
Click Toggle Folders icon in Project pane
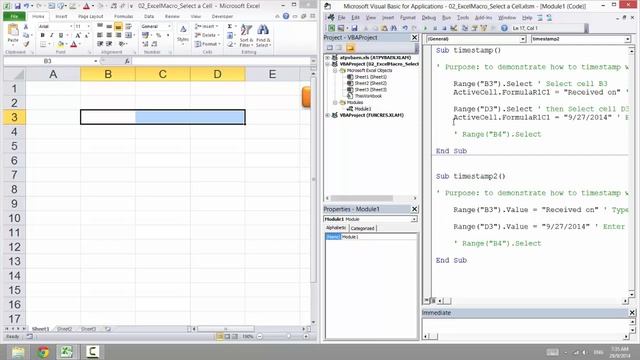point(350,48)
